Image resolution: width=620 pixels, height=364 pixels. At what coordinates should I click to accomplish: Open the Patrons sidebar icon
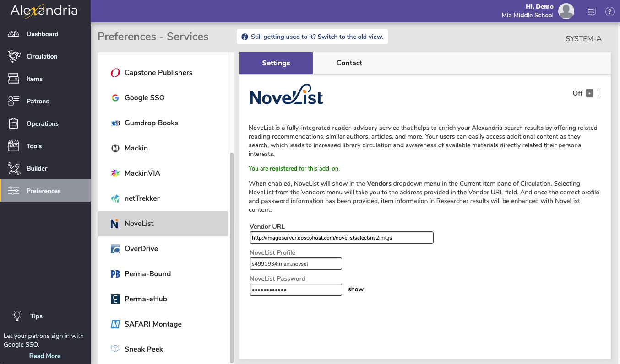tap(14, 101)
